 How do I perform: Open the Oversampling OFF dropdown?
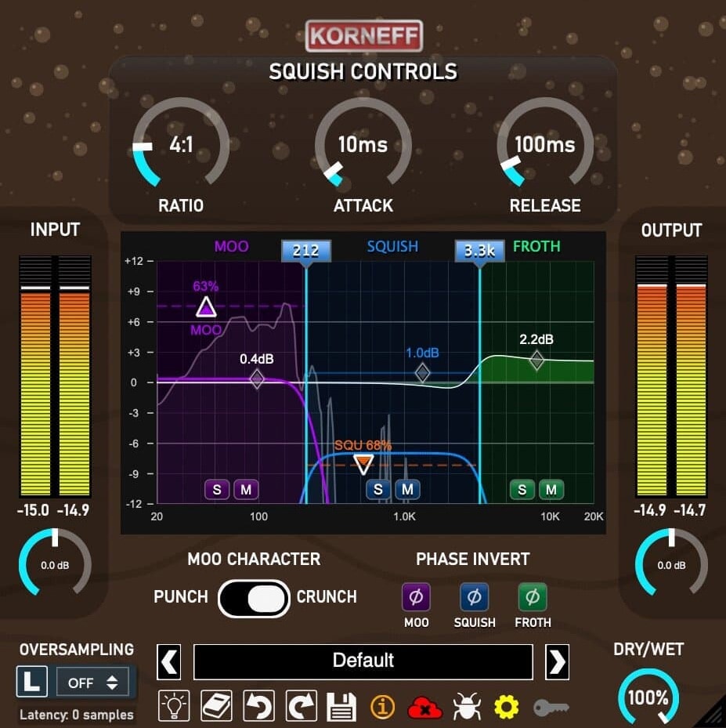92,683
